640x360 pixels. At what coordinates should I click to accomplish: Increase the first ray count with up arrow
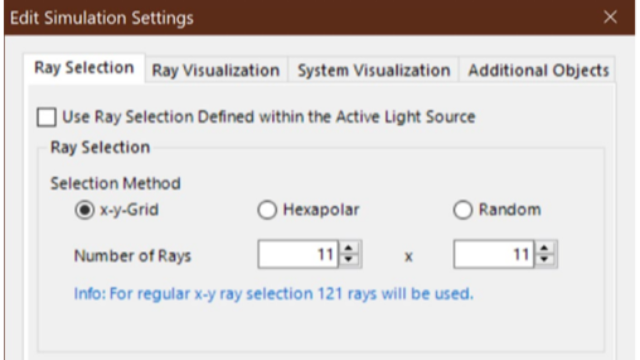[x=349, y=248]
